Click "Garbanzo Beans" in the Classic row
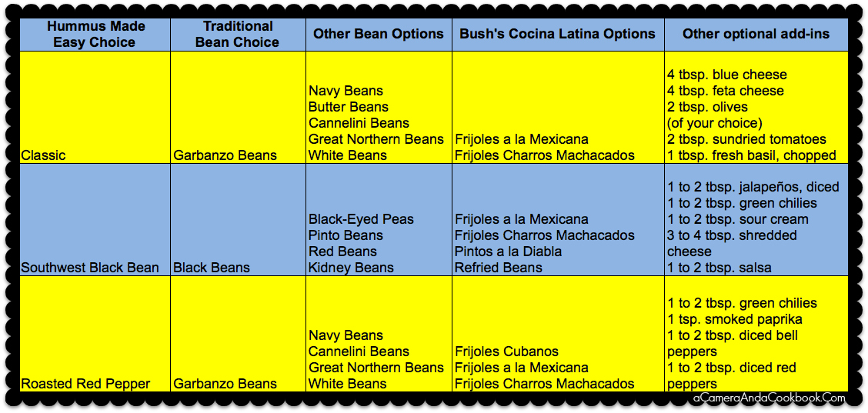Screen dimensions: 868x413 click(x=225, y=155)
